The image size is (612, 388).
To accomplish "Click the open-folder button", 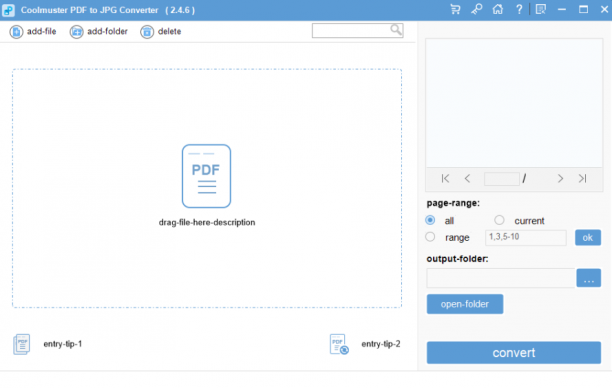I will (465, 304).
